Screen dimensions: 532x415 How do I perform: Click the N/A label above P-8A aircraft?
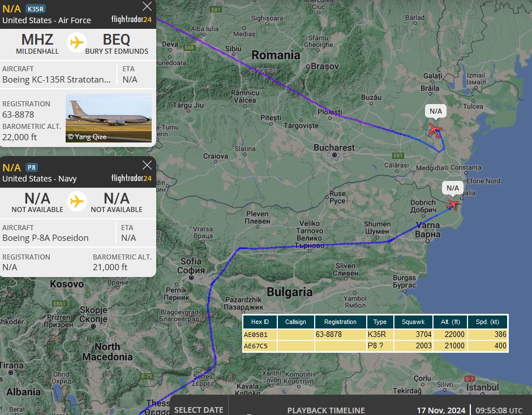pyautogui.click(x=453, y=188)
